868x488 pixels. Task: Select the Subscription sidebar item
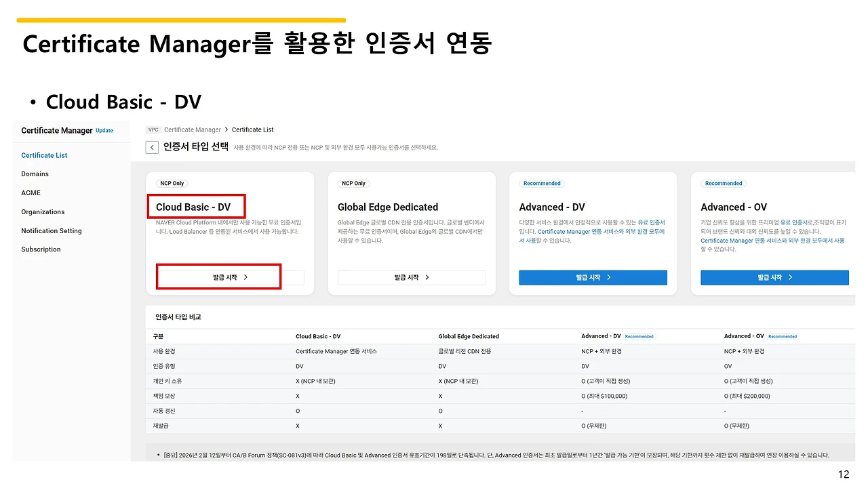click(x=41, y=249)
